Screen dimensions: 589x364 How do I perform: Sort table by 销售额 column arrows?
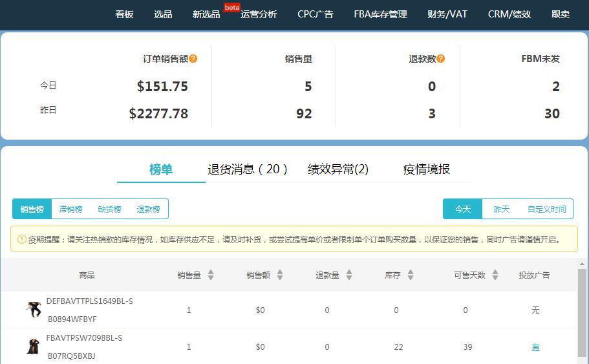point(280,275)
